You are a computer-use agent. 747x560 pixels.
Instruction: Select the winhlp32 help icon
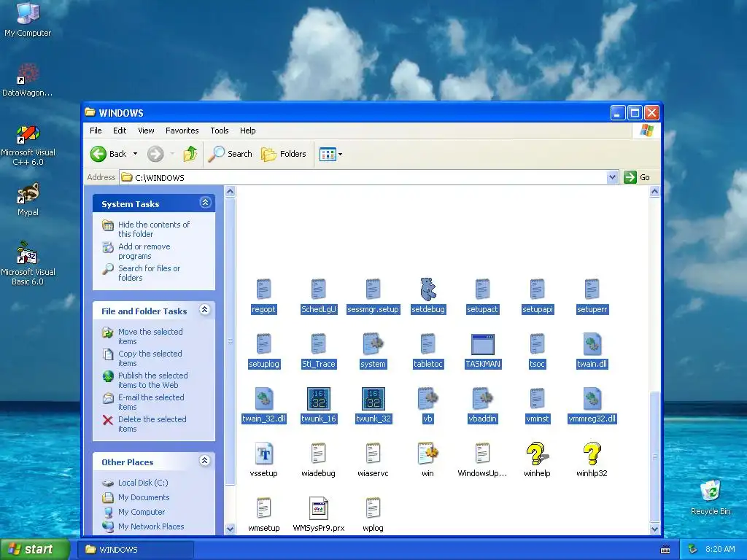click(x=592, y=454)
